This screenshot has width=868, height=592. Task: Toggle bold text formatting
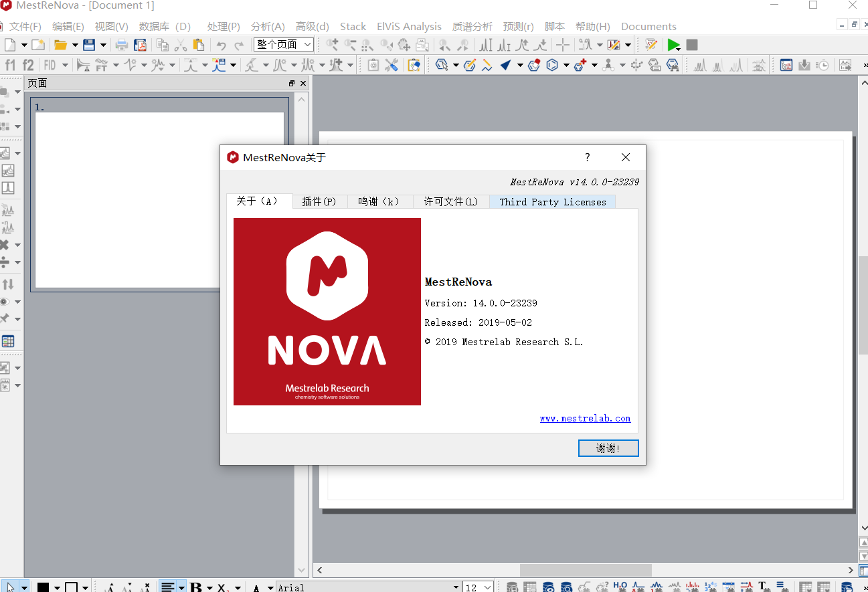[x=195, y=587]
